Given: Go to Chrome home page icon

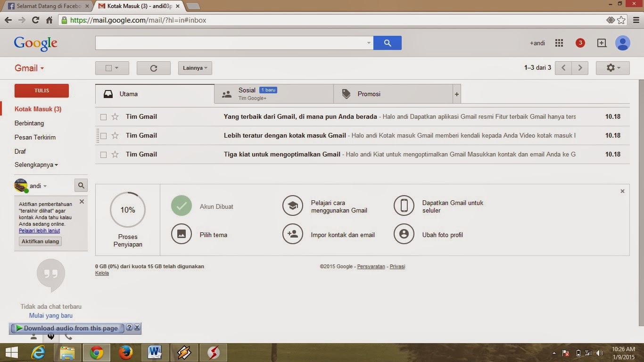Looking at the screenshot, I should (49, 20).
